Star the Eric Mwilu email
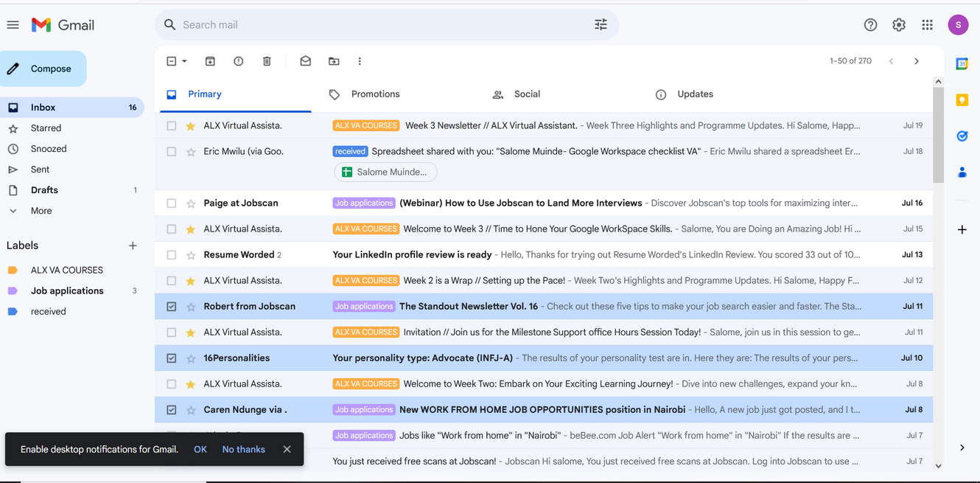 point(191,152)
